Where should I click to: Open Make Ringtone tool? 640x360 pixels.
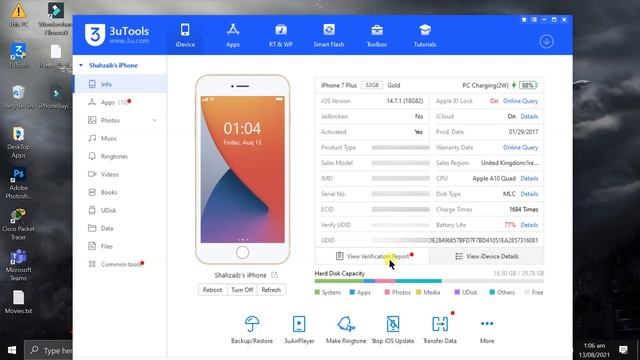(x=346, y=330)
